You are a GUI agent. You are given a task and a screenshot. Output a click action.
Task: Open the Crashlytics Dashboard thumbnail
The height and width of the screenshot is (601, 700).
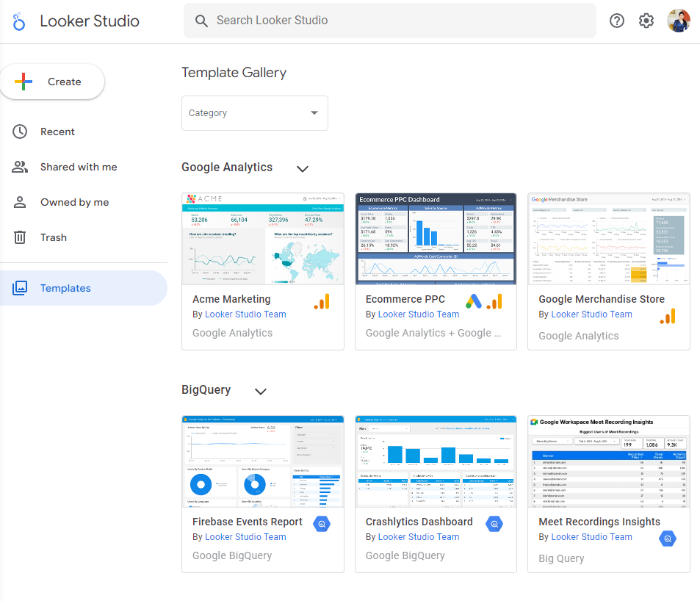point(436,461)
